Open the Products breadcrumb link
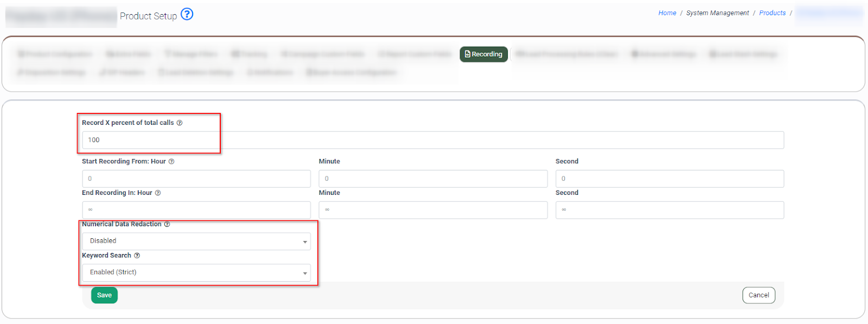 pyautogui.click(x=772, y=13)
